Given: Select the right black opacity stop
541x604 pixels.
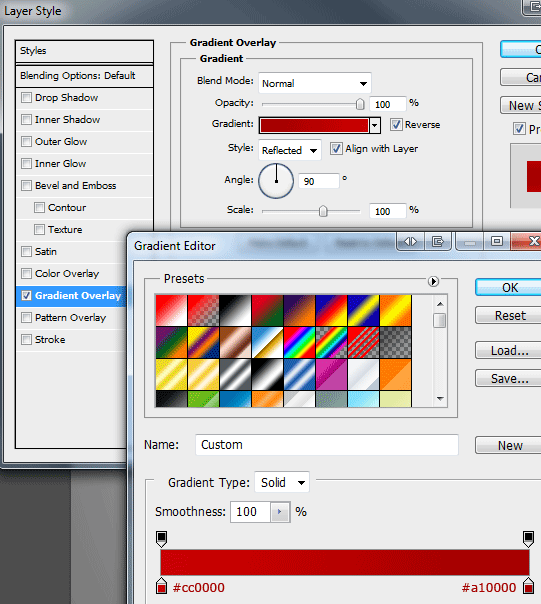Looking at the screenshot, I should click(x=528, y=539).
